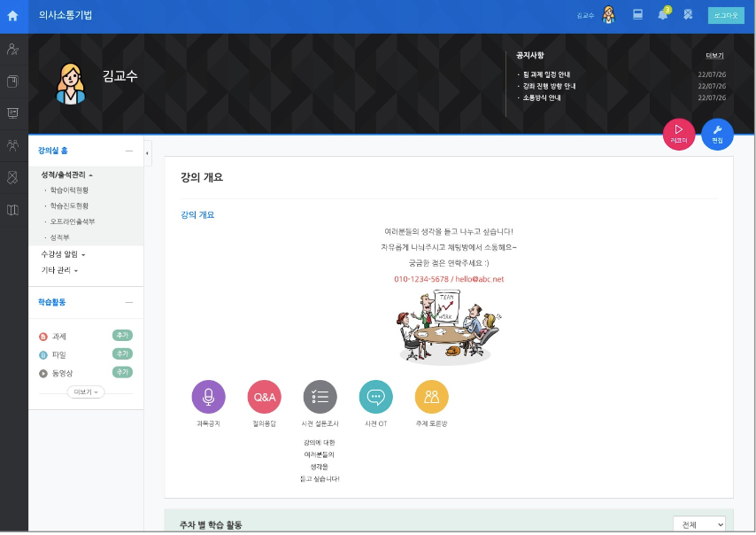Click the teamwork meeting illustration
This screenshot has width=756, height=535.
(x=448, y=327)
